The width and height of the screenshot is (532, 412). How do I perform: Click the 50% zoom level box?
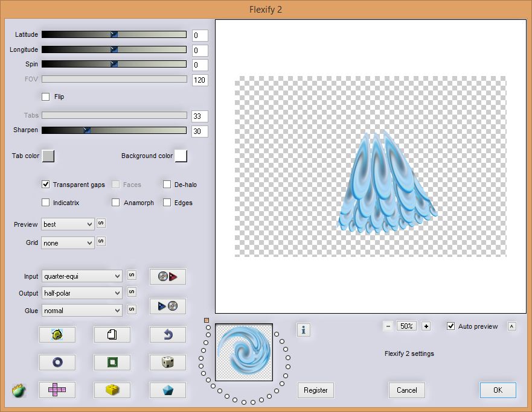(406, 326)
